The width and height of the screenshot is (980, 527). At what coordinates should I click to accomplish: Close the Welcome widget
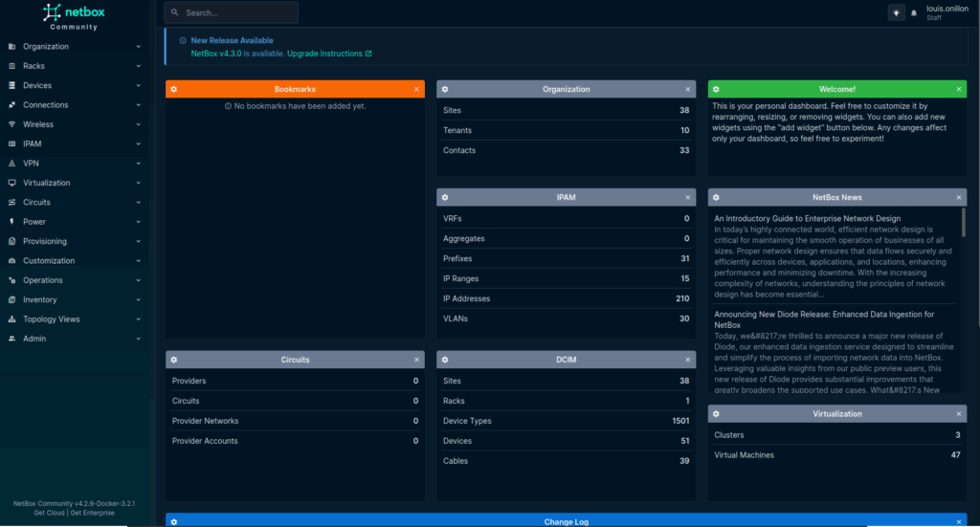(959, 89)
